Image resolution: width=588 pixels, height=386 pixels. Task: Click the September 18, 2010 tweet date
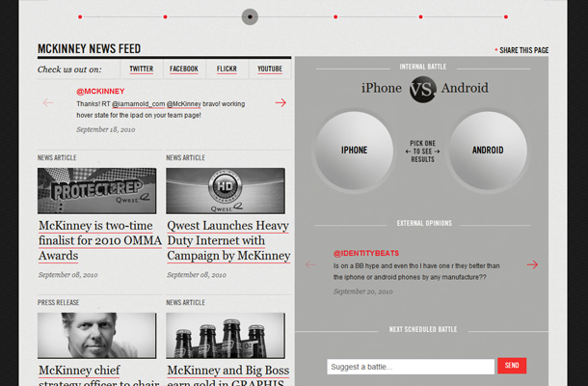click(106, 129)
